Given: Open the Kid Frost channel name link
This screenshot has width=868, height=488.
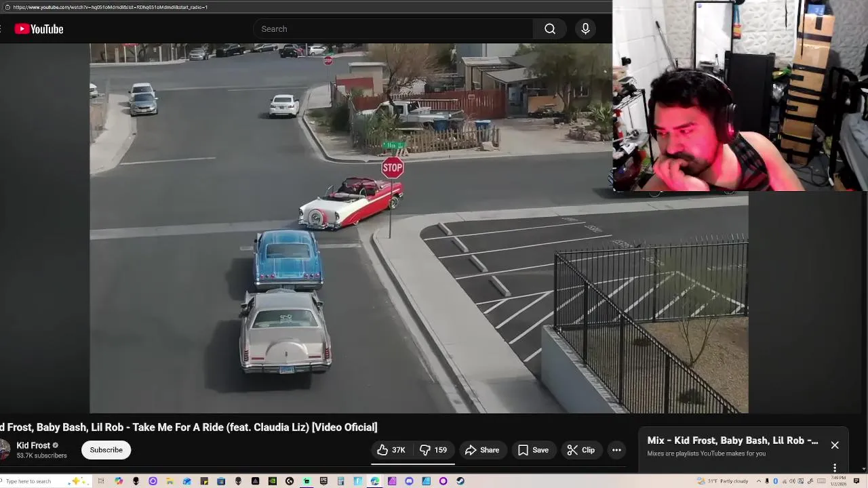Looking at the screenshot, I should (33, 445).
